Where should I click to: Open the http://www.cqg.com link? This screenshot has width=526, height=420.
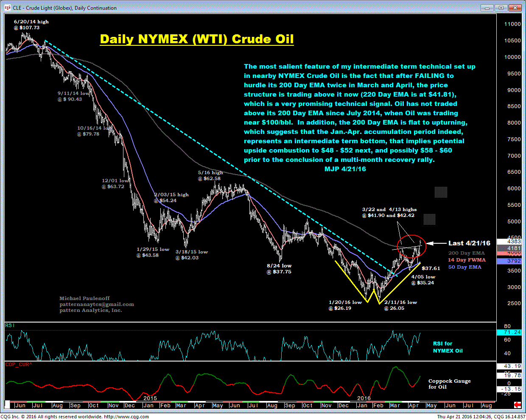(126, 417)
